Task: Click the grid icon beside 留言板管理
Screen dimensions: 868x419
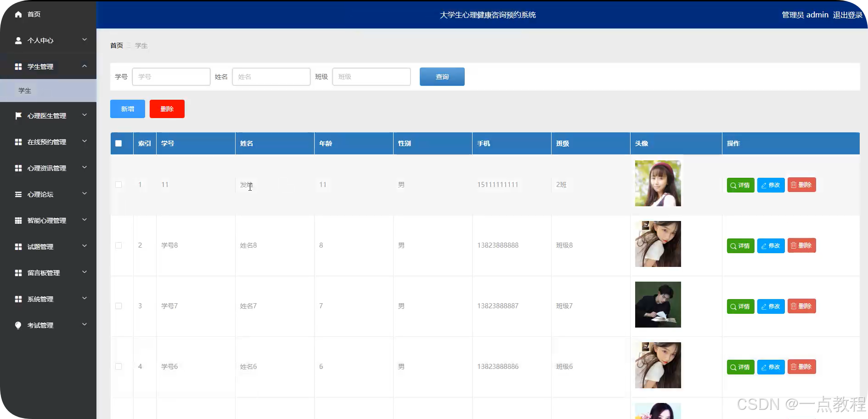Action: click(18, 273)
